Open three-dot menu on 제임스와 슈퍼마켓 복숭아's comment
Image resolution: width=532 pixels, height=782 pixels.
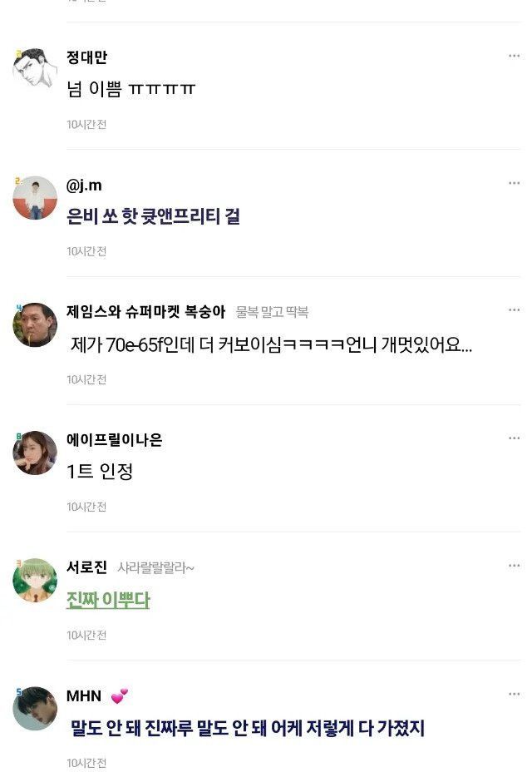coord(515,310)
